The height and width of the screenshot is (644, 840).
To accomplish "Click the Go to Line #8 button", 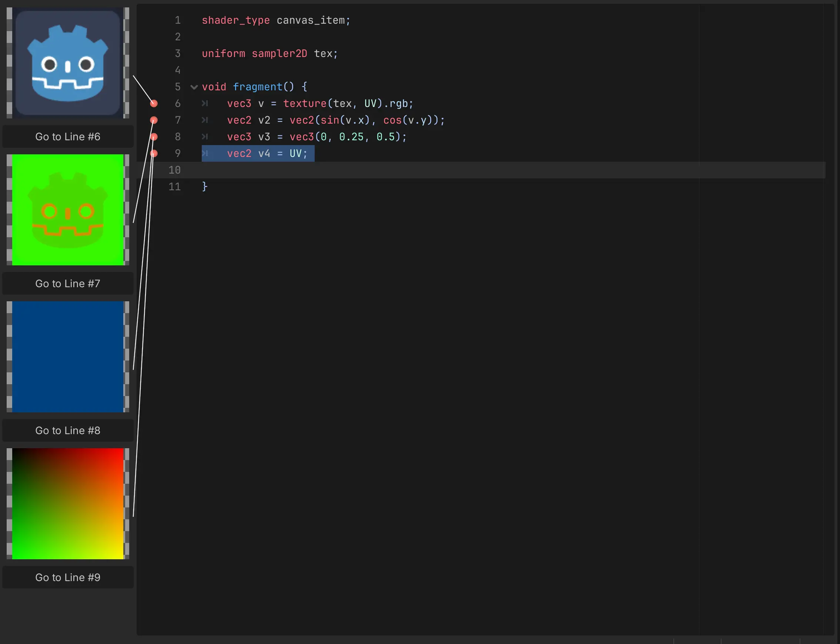I will coord(67,430).
